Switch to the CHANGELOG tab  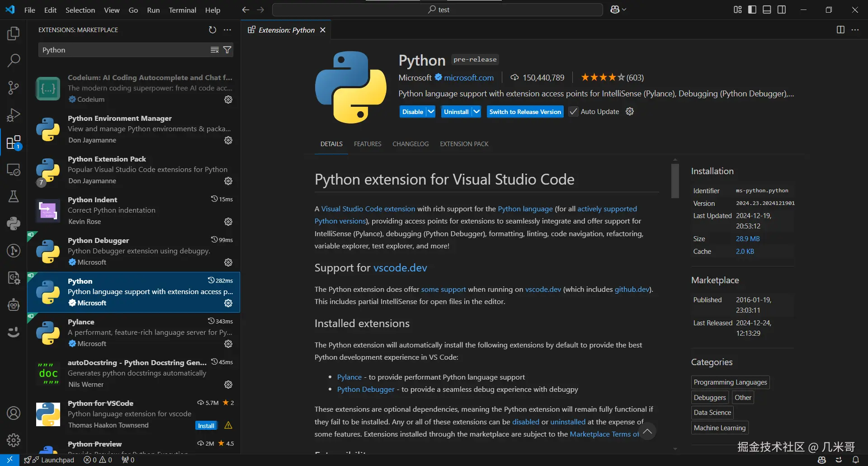click(410, 143)
